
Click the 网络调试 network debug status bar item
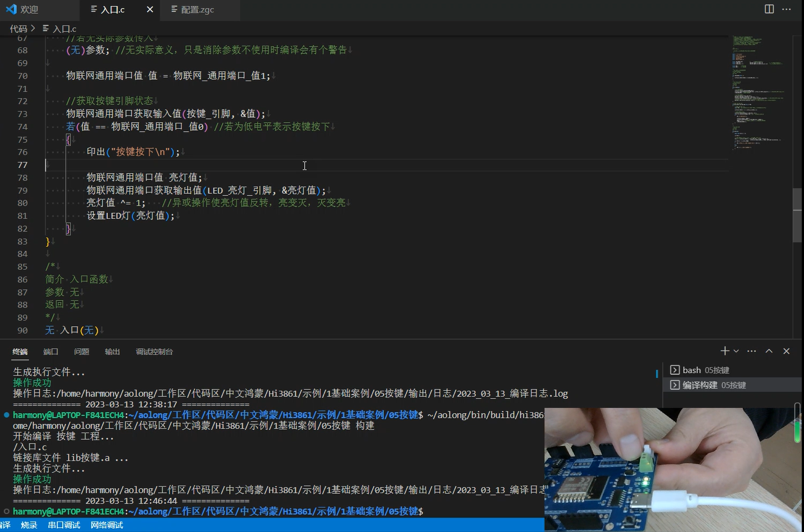click(x=106, y=525)
